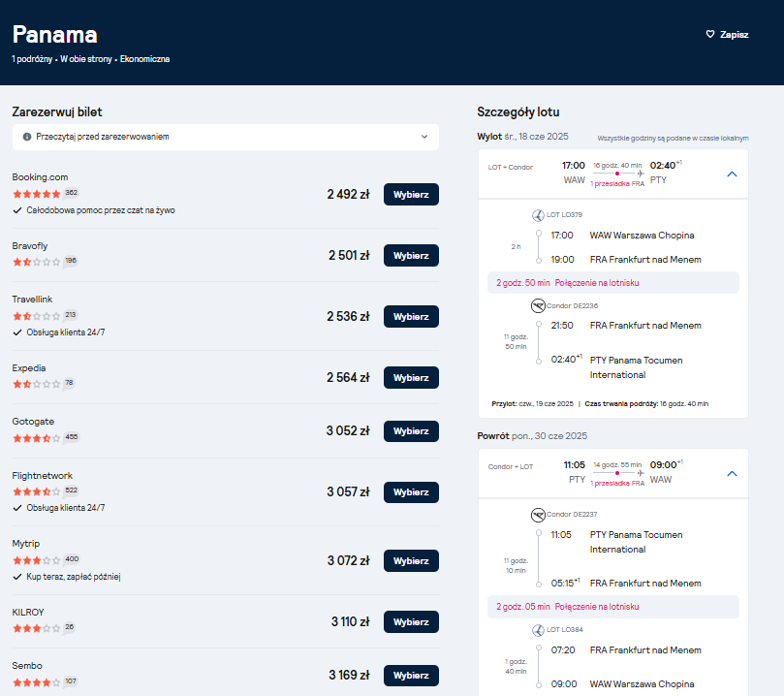Screen dimensions: 784x696
Task: Click the Booking.com review count 362
Action: point(72,193)
